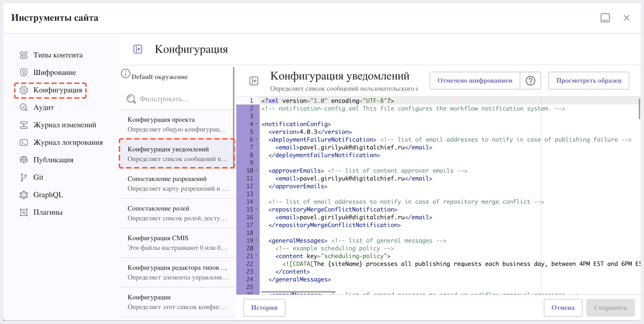Click the Аудит magnifier icon
The image size is (644, 324).
24,108
